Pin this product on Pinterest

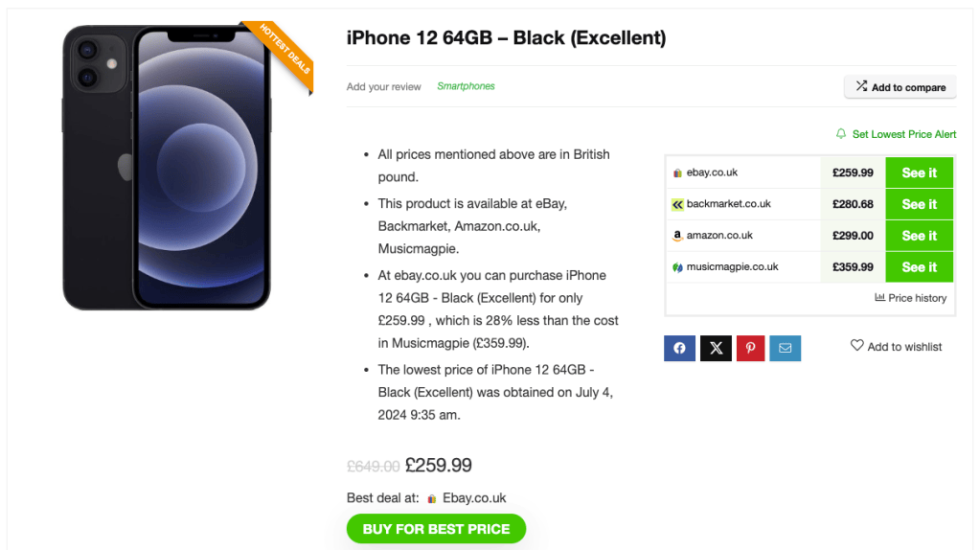coord(751,348)
